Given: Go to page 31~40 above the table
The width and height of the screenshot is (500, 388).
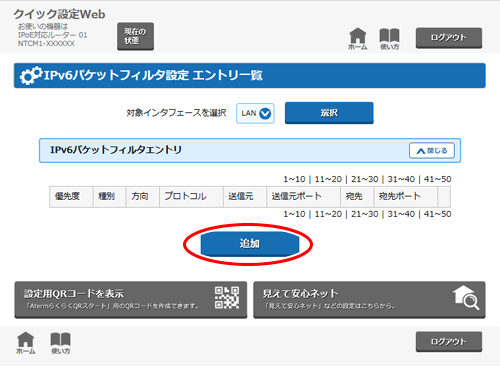Looking at the screenshot, I should click(x=401, y=179).
